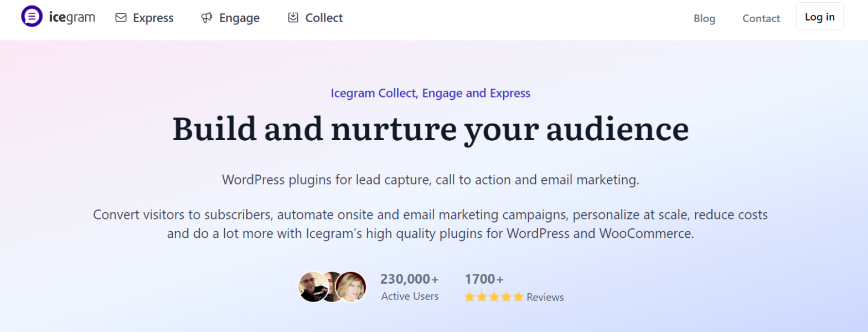Click the megaphone icon beside Engage
Viewport: 868px width, 332px height.
207,17
